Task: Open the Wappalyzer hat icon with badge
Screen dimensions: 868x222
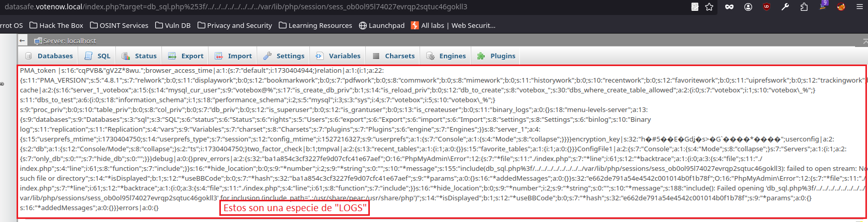Action: pos(823,6)
